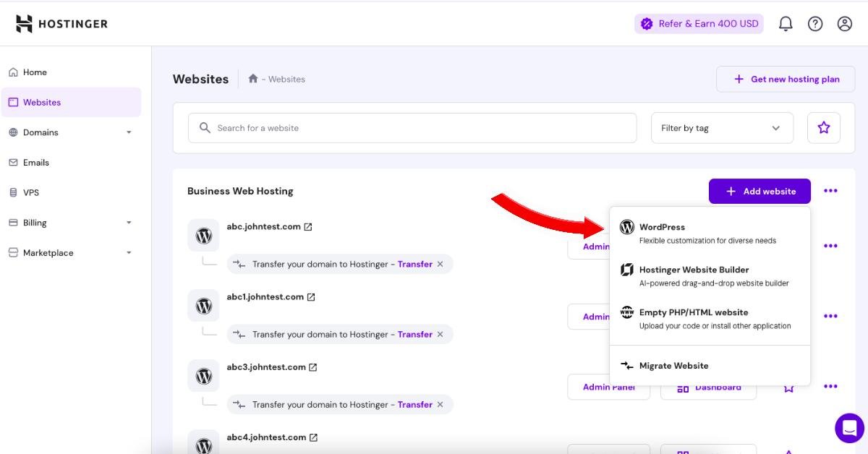Open abc.johntest.com via its external link icon
Viewport: 868px width, 454px height.
click(x=308, y=227)
